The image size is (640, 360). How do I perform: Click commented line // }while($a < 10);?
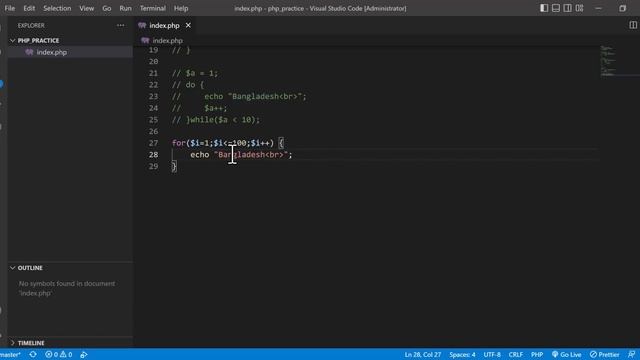[x=216, y=120]
